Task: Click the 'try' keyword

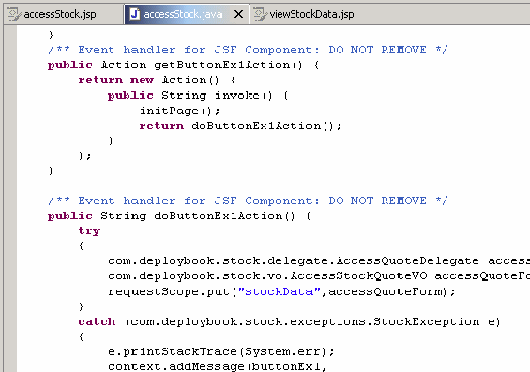Action: click(89, 231)
